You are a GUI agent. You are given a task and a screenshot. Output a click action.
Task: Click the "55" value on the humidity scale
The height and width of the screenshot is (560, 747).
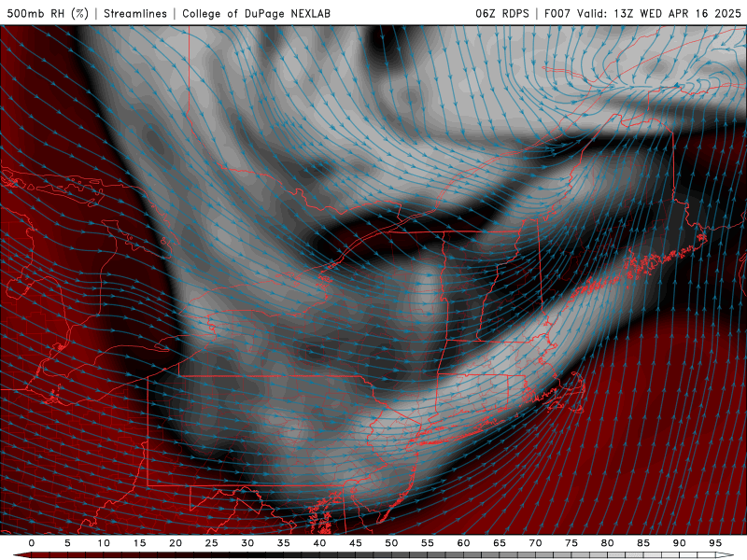coord(428,543)
